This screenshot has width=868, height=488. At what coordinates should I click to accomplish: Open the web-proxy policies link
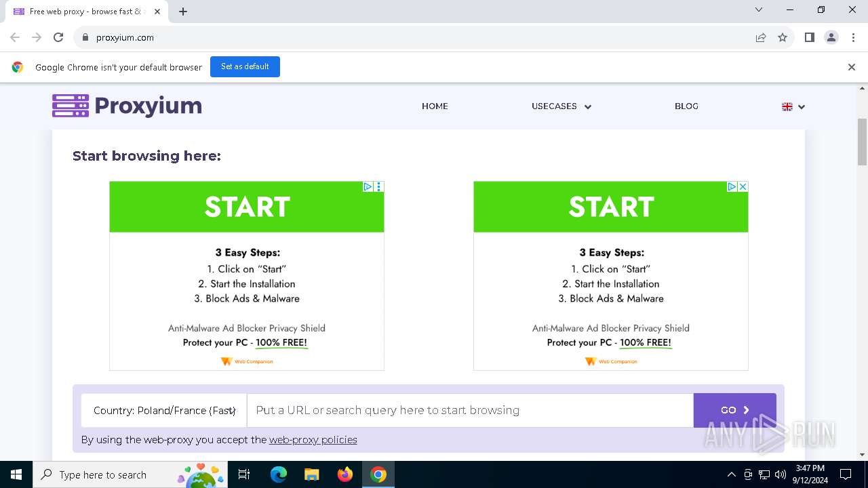click(x=313, y=440)
